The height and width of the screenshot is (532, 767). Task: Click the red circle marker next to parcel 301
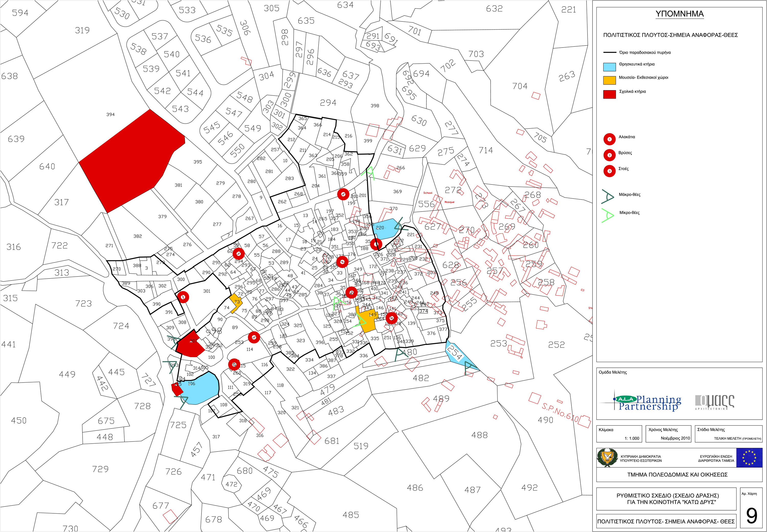point(183,297)
